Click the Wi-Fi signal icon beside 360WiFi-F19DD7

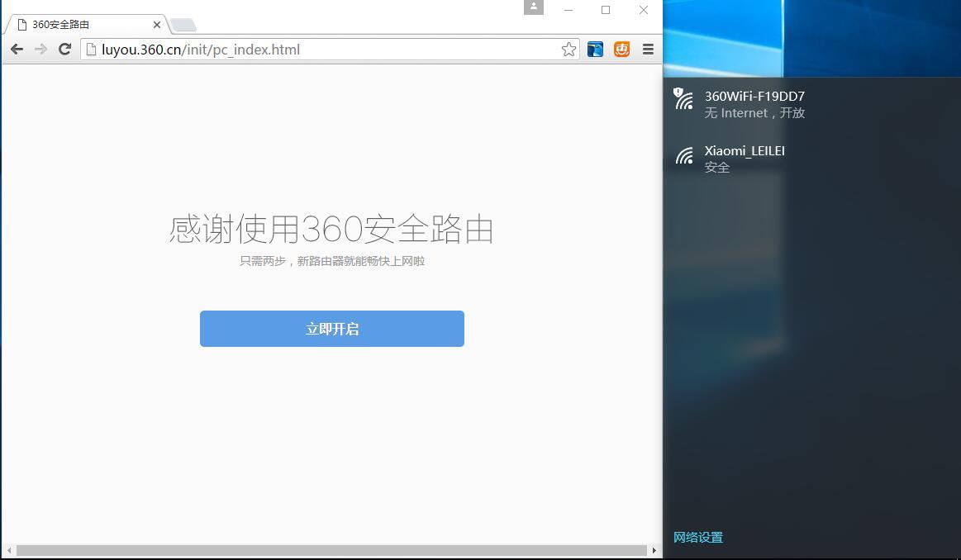[x=683, y=99]
